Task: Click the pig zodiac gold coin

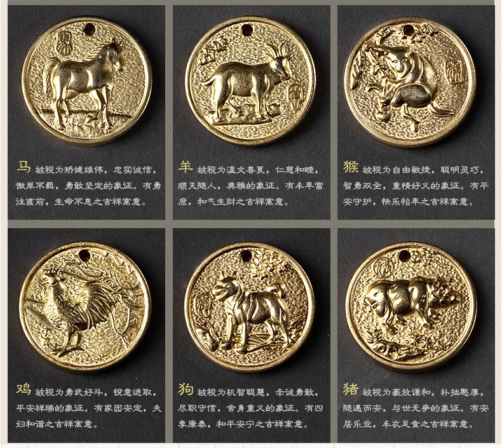Action: pos(411,307)
